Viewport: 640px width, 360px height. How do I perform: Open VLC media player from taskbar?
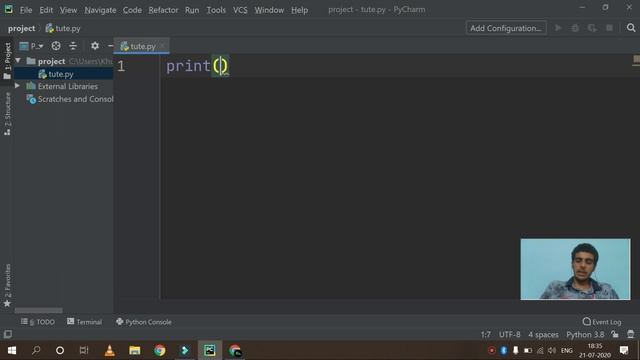109,350
